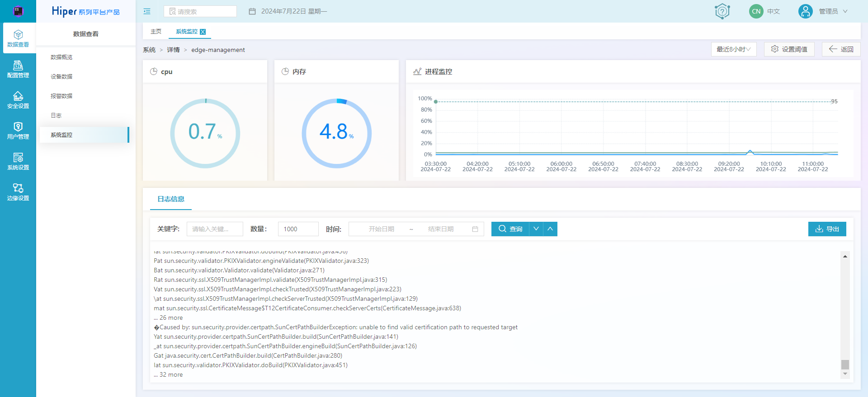Click the 查询 search button
This screenshot has width=868, height=397.
[x=510, y=229]
